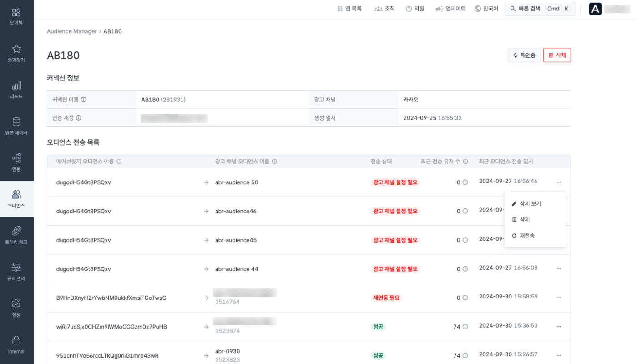Click the user count info icon in 3523874 row

(465, 327)
